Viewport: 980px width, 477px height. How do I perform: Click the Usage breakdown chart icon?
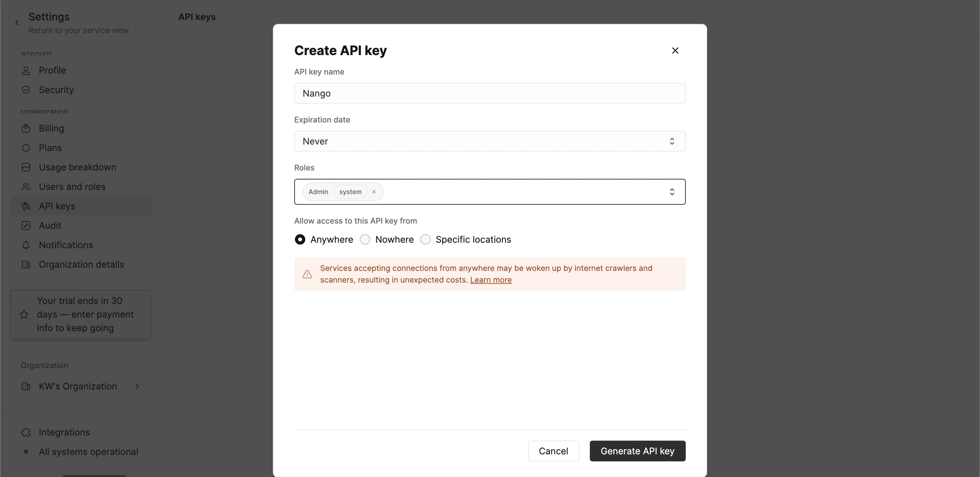tap(26, 167)
